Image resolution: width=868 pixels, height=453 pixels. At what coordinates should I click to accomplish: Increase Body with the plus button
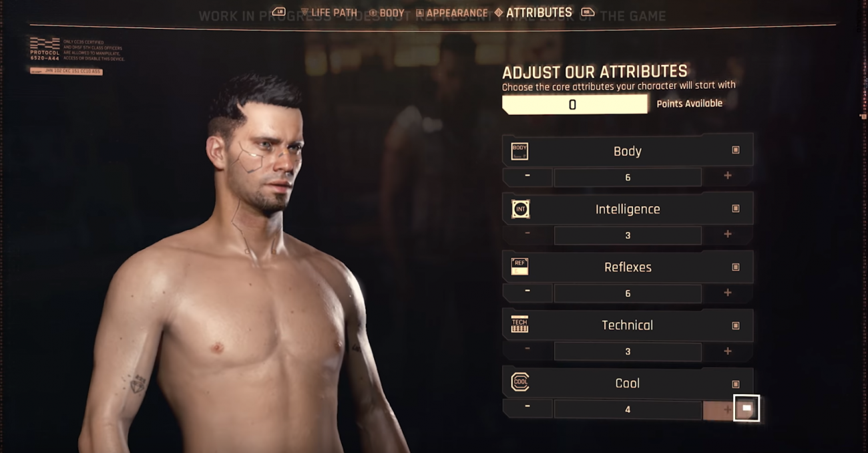(x=728, y=176)
